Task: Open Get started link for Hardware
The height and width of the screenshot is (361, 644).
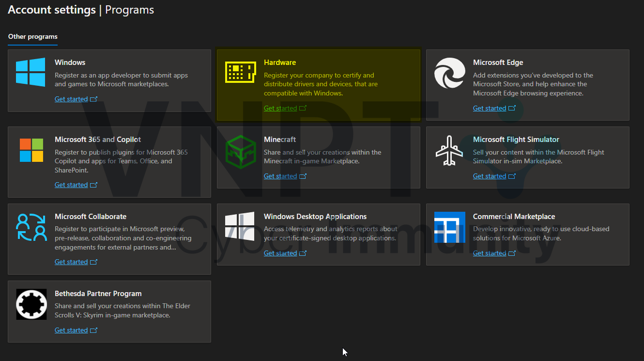Action: click(280, 109)
